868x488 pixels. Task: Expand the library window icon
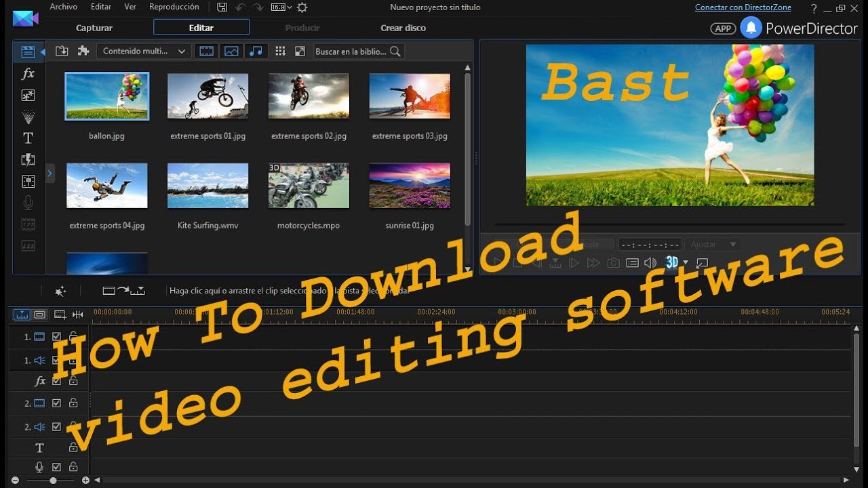(300, 51)
